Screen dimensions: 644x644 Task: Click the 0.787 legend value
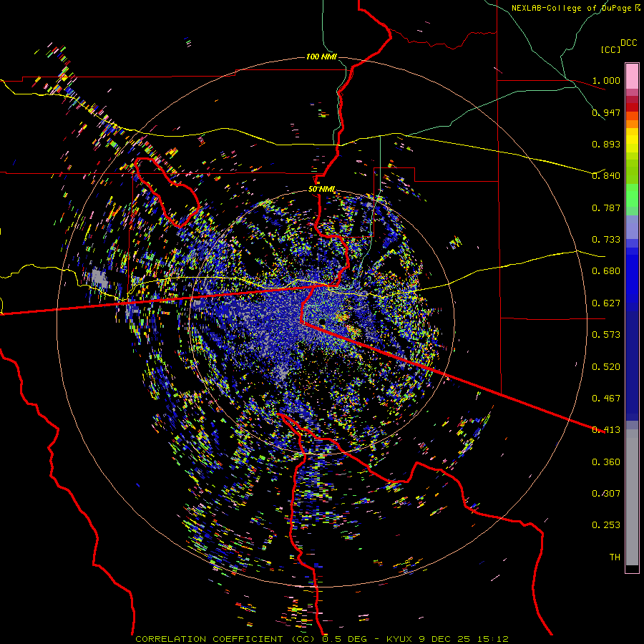[606, 208]
